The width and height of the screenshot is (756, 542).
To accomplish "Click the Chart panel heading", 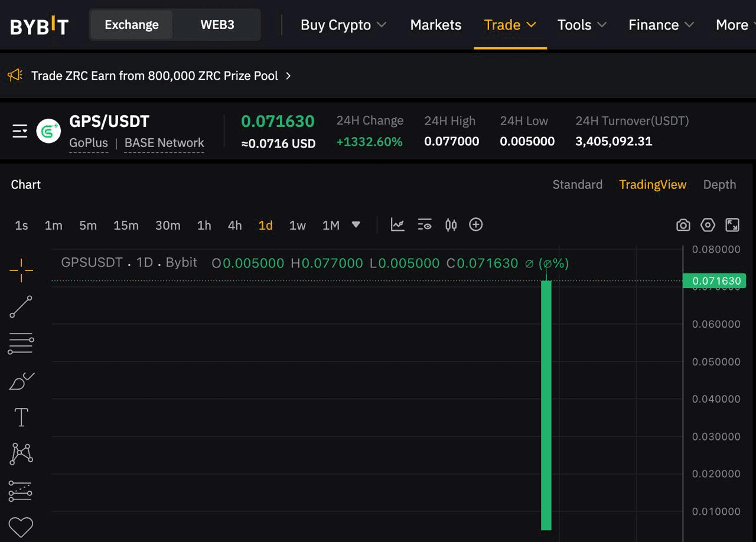I will click(26, 185).
